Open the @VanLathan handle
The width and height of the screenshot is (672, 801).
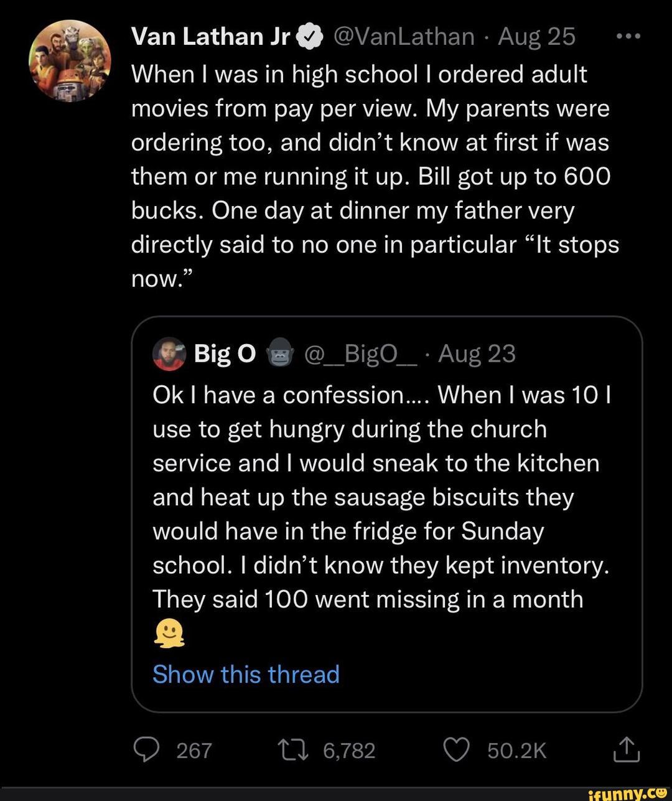[x=404, y=37]
